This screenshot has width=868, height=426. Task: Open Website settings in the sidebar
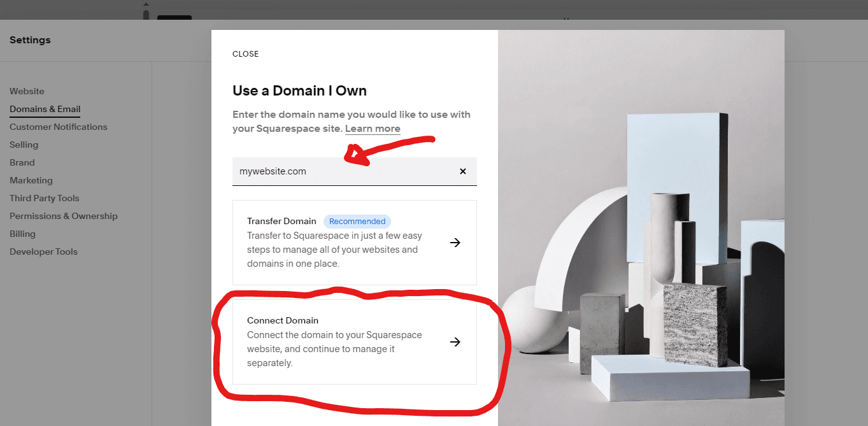(27, 91)
